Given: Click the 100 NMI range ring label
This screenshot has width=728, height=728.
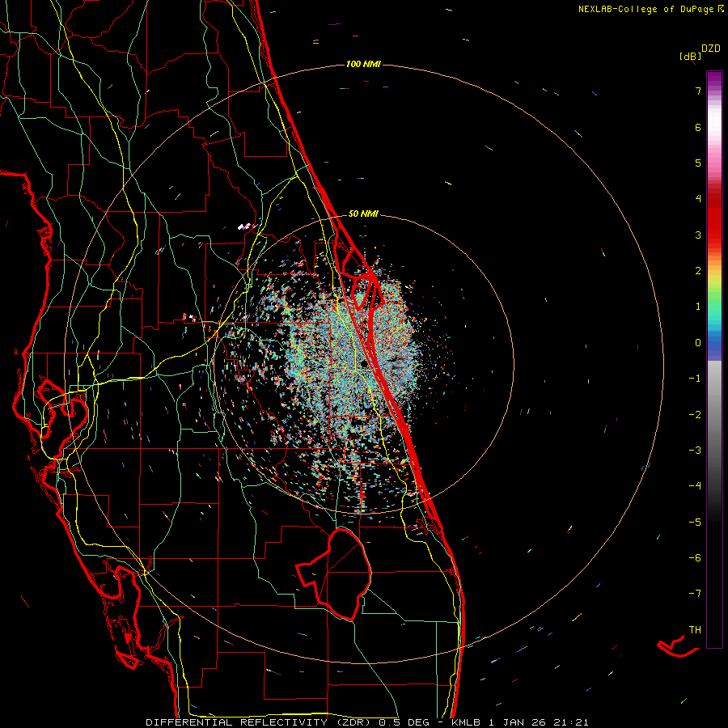Looking at the screenshot, I should pos(363,64).
